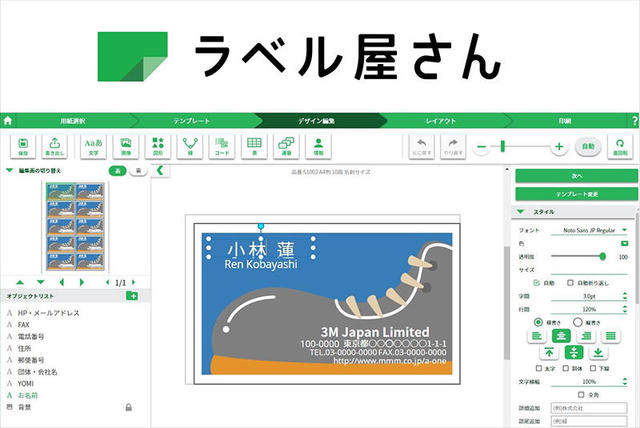Adjust the 字間 character spacing stepper
This screenshot has width=640, height=428.
tap(625, 296)
